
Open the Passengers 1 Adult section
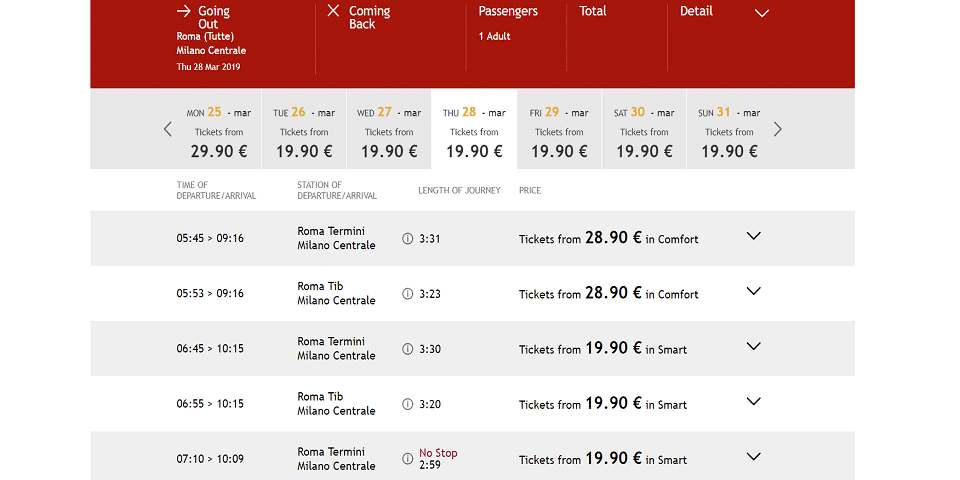pos(508,24)
